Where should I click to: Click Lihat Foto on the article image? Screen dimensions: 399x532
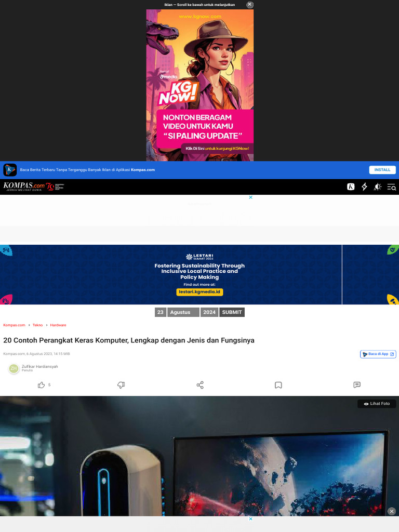click(377, 404)
